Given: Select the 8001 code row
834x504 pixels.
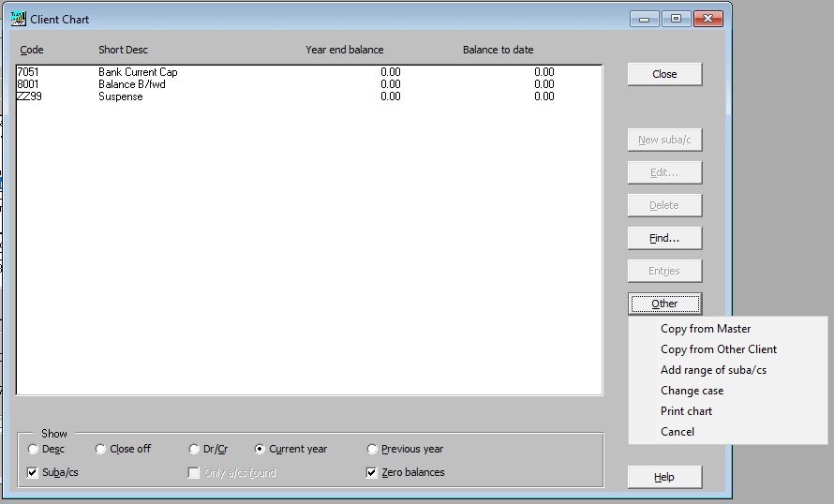Looking at the screenshot, I should click(309, 84).
